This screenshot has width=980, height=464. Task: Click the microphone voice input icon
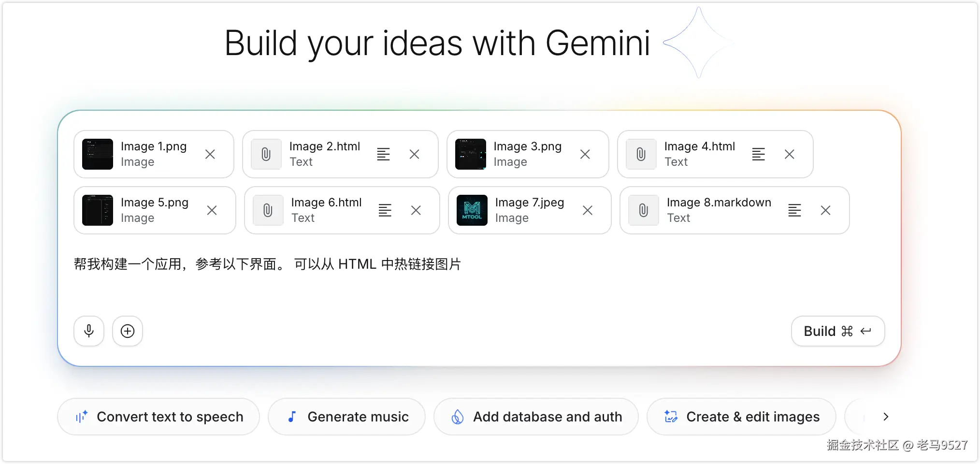(89, 331)
